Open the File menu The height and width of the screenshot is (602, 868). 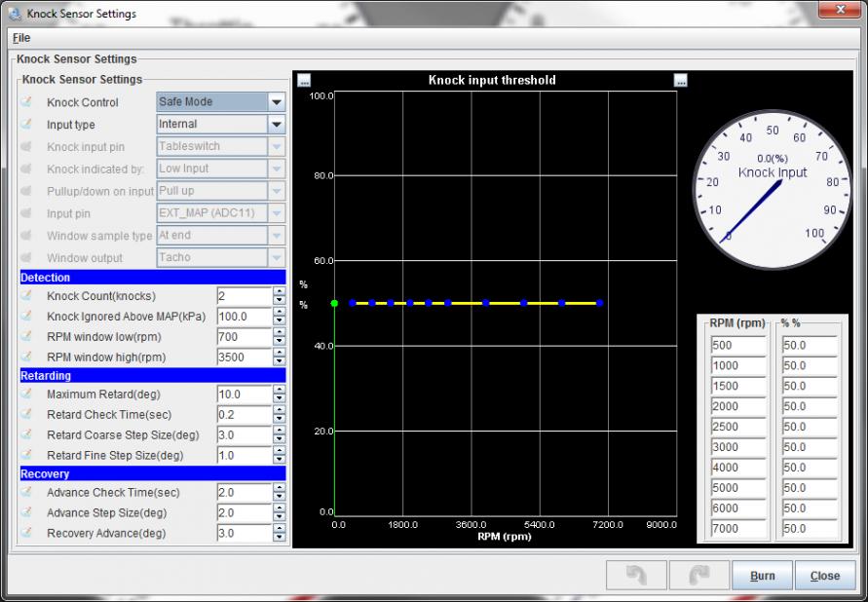(21, 38)
